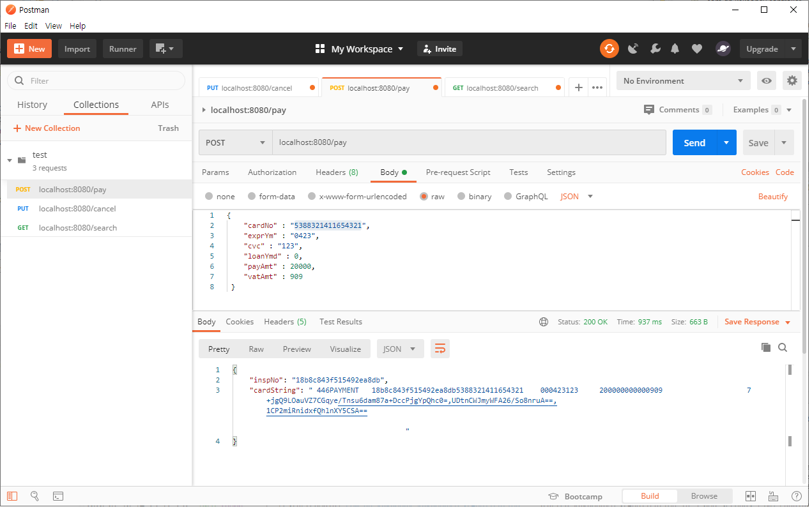Image resolution: width=812 pixels, height=507 pixels.
Task: Select the raw body type
Action: click(x=424, y=197)
